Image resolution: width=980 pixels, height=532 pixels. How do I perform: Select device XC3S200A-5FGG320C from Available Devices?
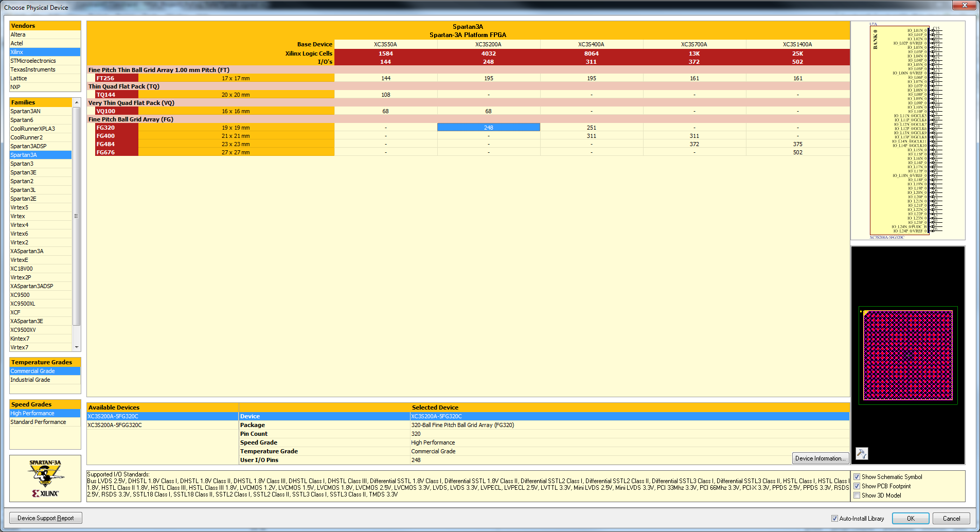[114, 424]
